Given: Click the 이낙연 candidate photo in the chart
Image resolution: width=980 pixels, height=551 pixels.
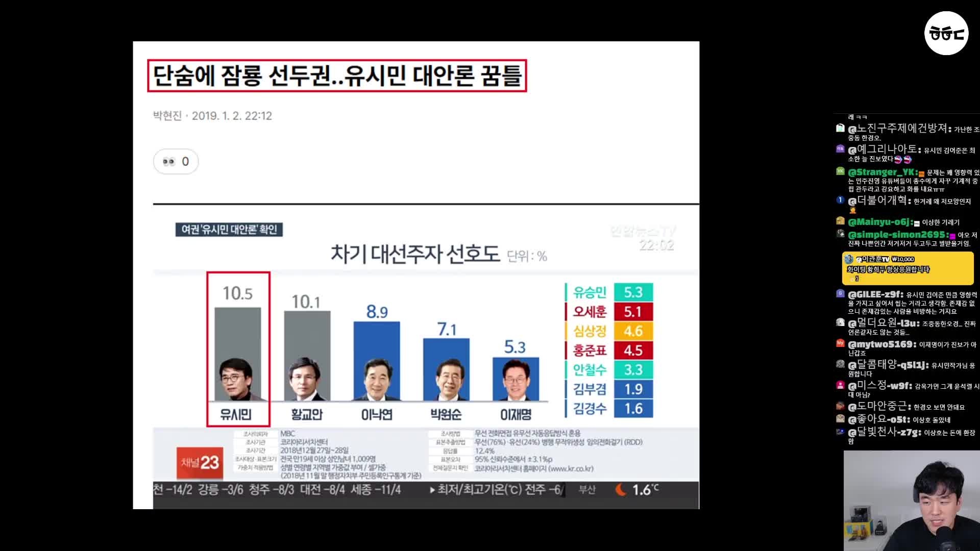Looking at the screenshot, I should point(377,380).
